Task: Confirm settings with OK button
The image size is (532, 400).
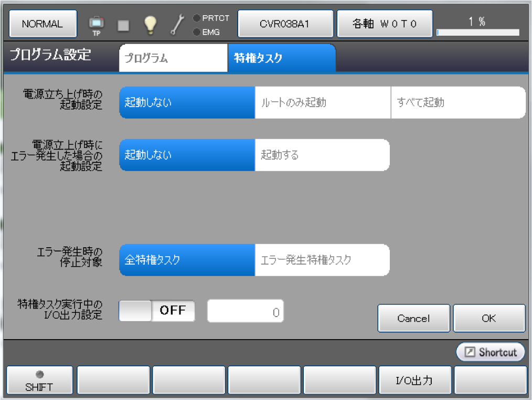Action: tap(489, 319)
